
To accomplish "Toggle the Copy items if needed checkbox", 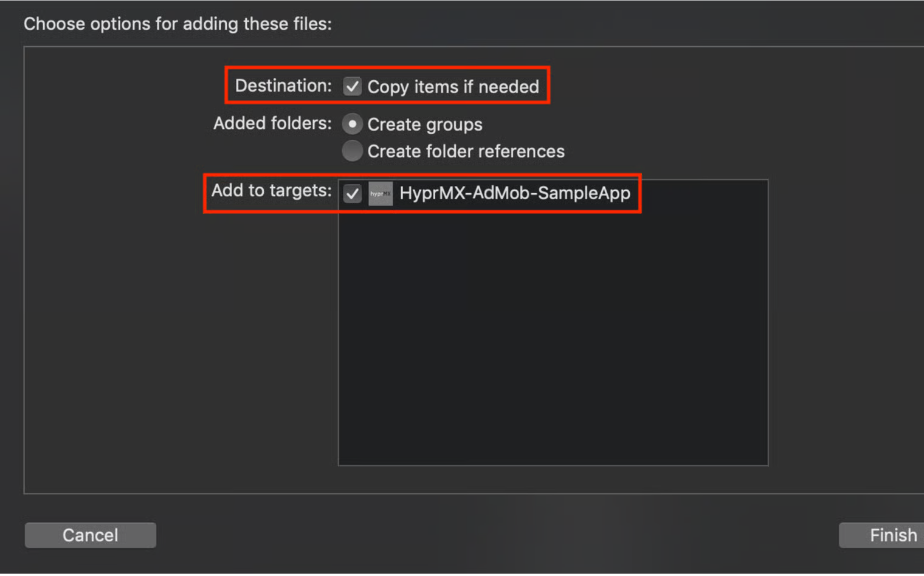I will click(353, 86).
